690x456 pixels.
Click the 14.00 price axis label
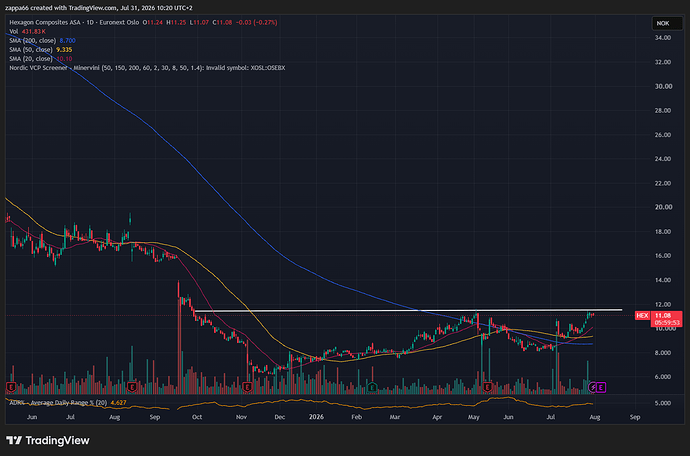coord(663,280)
